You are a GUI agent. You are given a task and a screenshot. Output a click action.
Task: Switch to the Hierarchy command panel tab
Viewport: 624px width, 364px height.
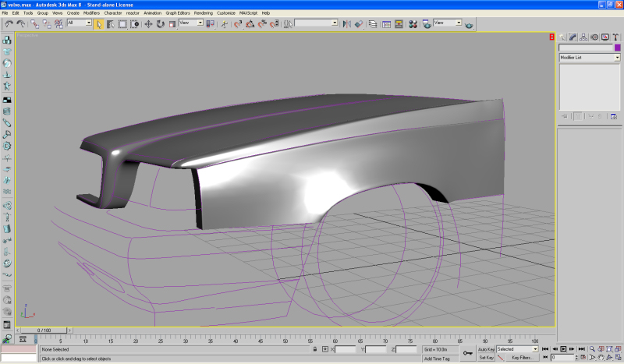(583, 37)
